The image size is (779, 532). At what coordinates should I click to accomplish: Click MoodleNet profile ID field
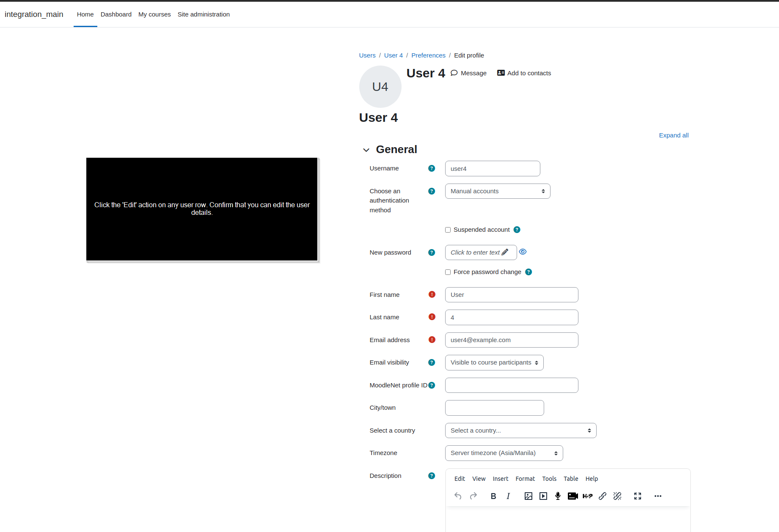[512, 385]
